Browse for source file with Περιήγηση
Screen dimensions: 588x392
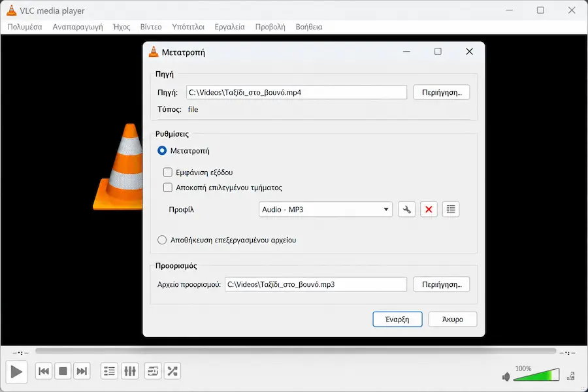[x=442, y=92]
